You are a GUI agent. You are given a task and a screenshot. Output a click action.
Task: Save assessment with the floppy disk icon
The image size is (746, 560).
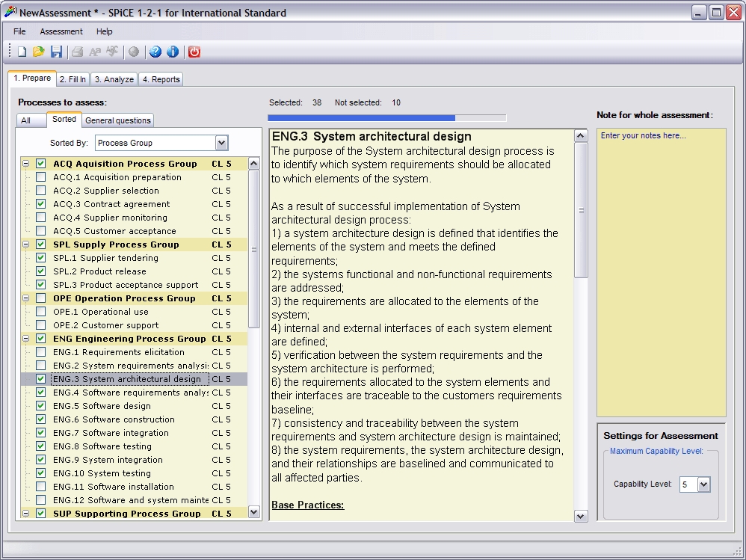[56, 52]
